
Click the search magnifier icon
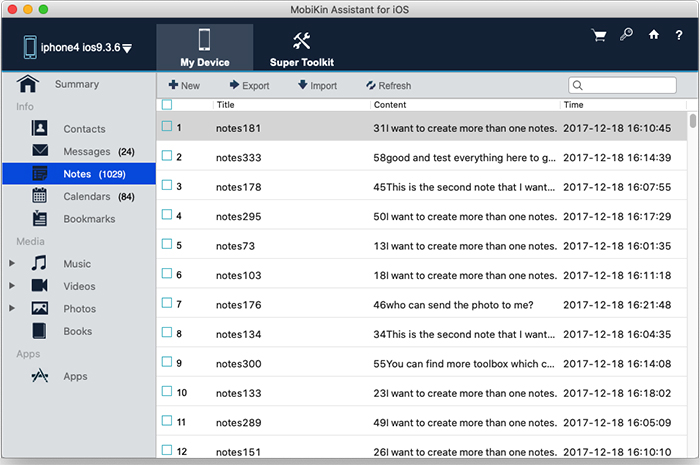pos(577,85)
